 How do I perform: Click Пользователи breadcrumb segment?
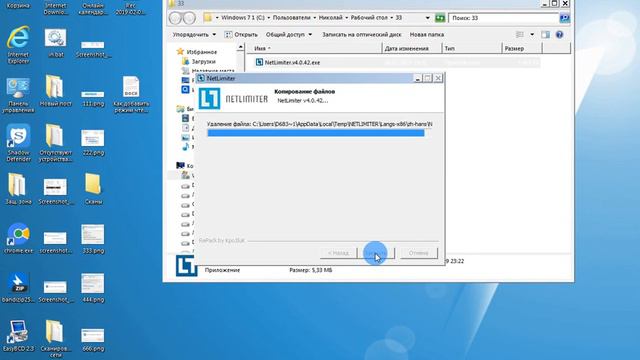(x=291, y=18)
